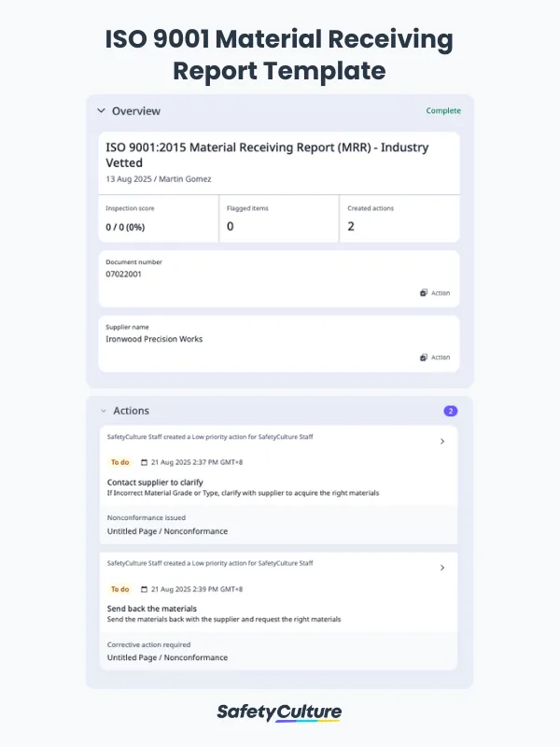Click the SafetyCulture logo
Image resolution: width=560 pixels, height=747 pixels.
[x=279, y=712]
